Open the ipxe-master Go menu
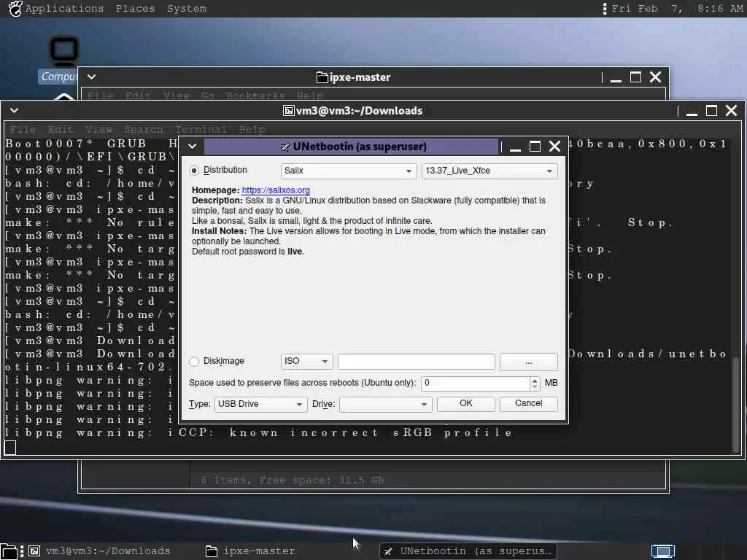The image size is (747, 560). (208, 96)
